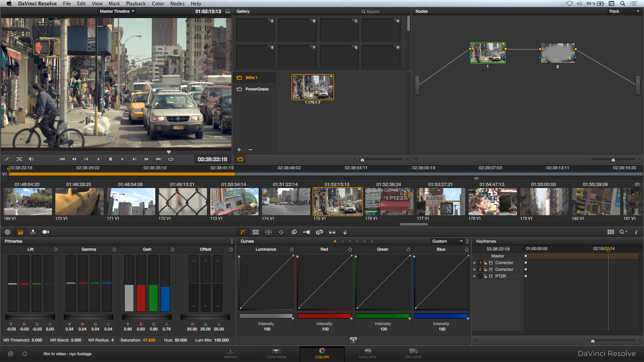This screenshot has height=362, width=644.
Task: Select the still labeled 1.175.1.T
Action: [313, 87]
